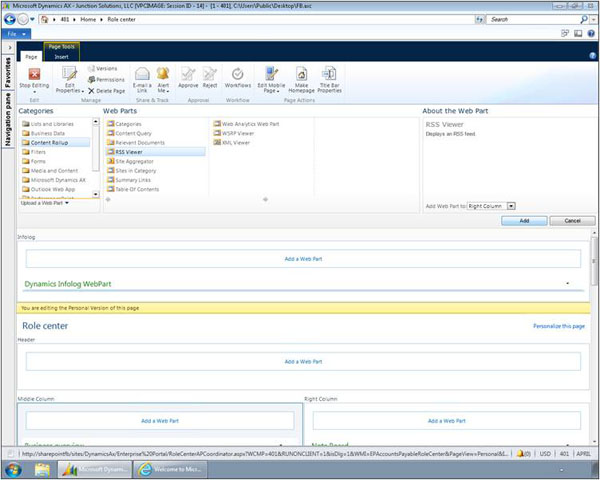Screen dimensions: 600x480
Task: Click Add a Web Part in Middle Column
Action: pos(160,421)
